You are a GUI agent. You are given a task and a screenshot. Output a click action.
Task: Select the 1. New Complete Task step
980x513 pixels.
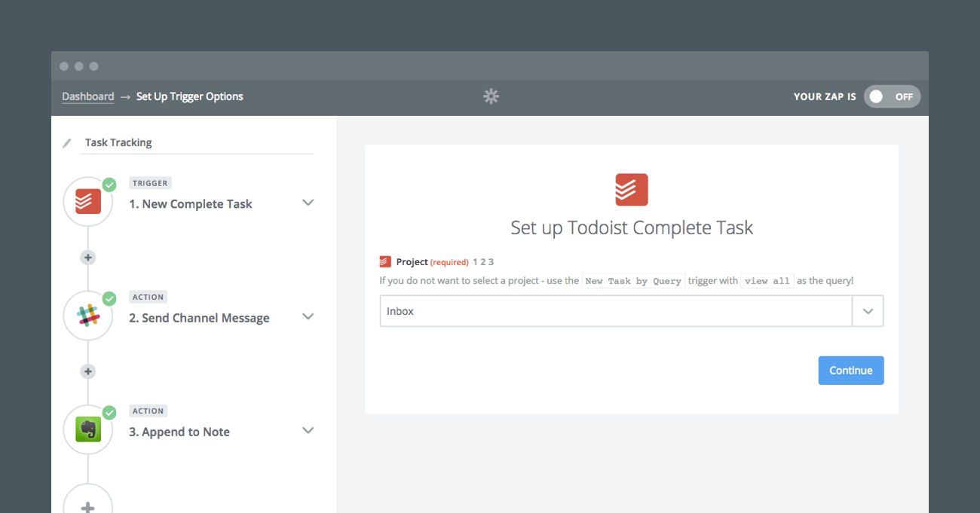191,204
